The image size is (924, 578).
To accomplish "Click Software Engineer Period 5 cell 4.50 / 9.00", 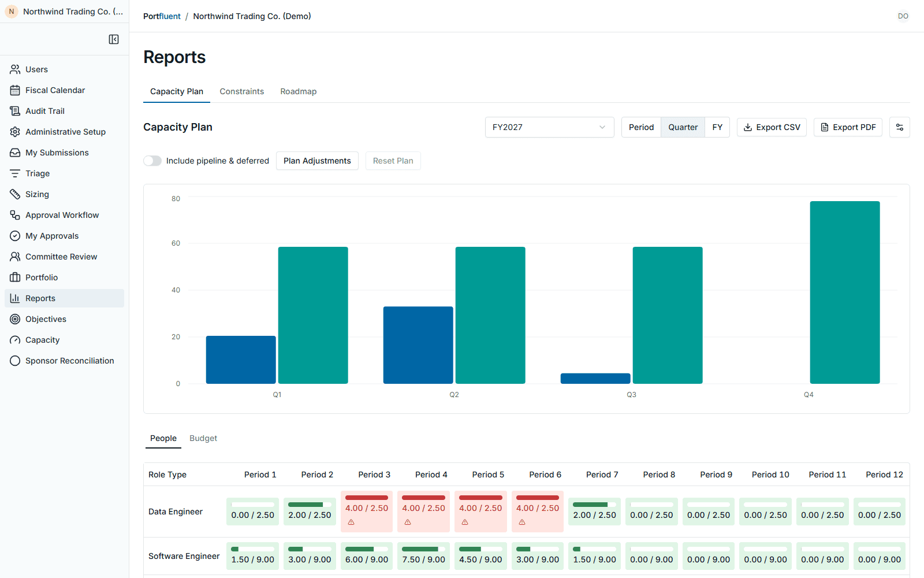I will (x=480, y=556).
